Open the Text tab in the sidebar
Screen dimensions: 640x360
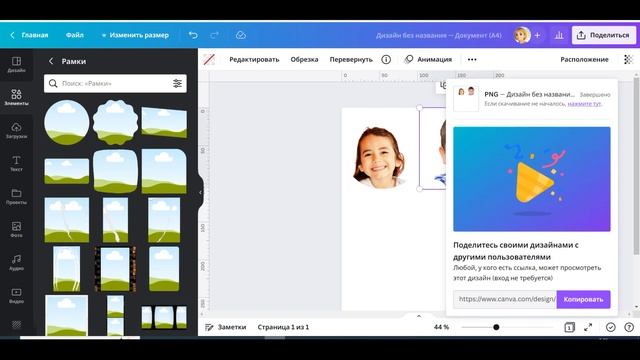point(16,164)
